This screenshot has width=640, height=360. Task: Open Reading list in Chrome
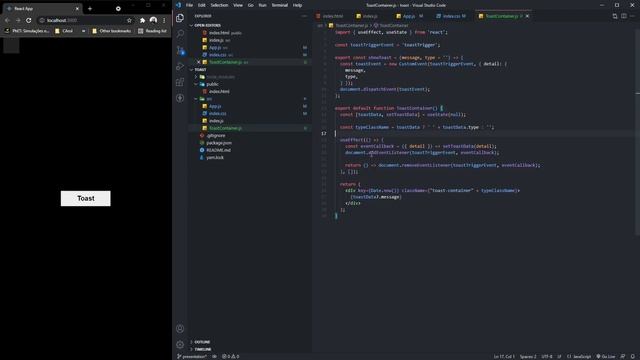[152, 31]
